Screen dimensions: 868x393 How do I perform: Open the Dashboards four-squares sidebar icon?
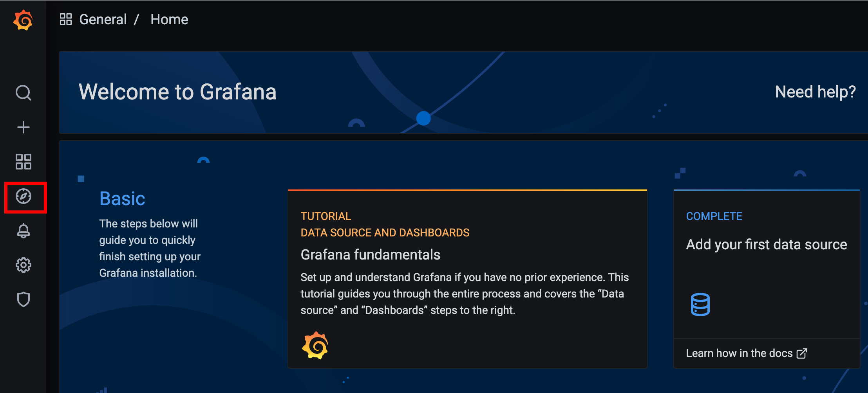click(23, 162)
